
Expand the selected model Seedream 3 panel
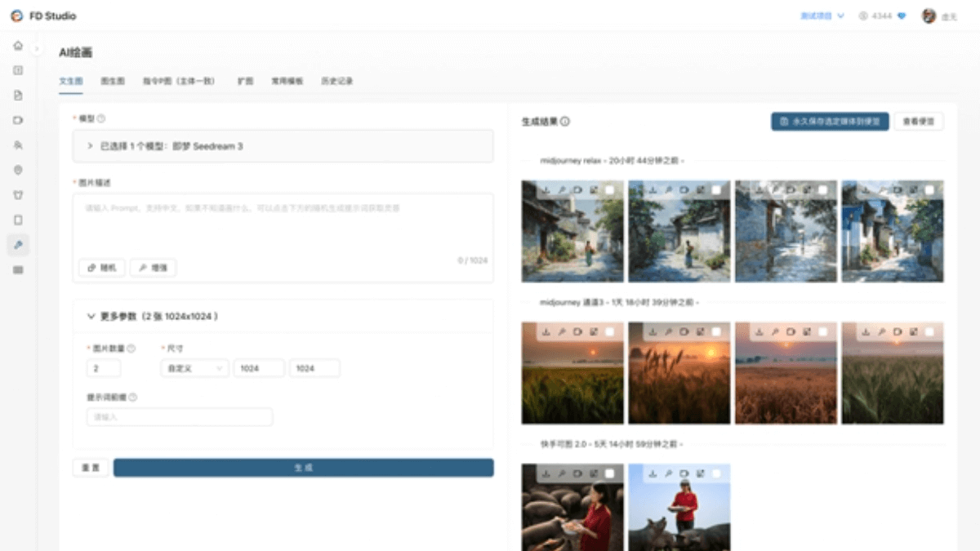pyautogui.click(x=90, y=146)
